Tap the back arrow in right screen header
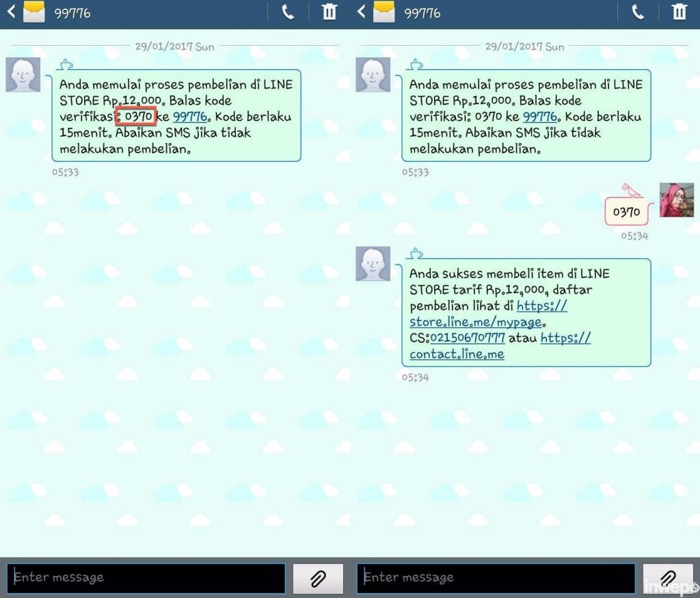Viewport: 700px width, 598px height. (361, 11)
